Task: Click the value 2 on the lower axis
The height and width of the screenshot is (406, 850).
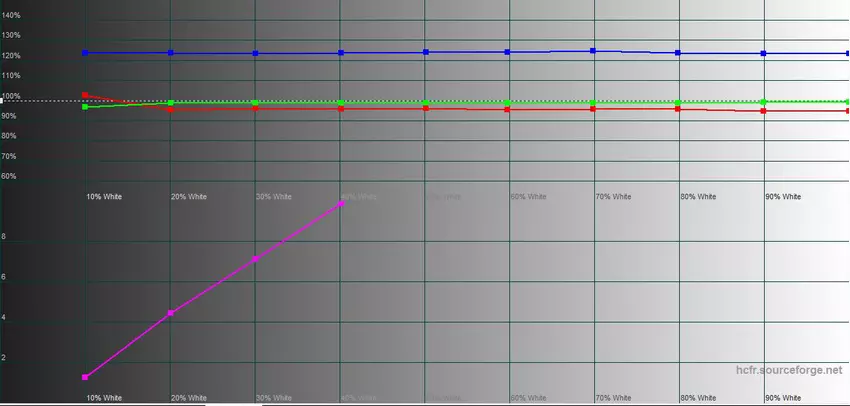Action: pos(5,357)
